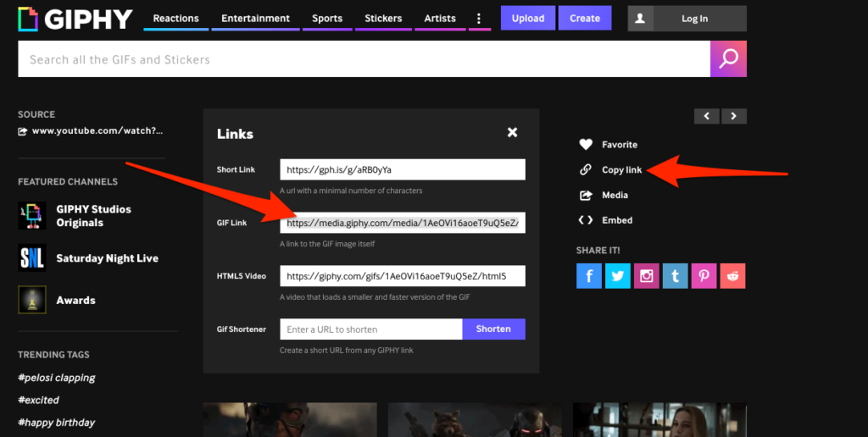868x437 pixels.
Task: Select the GIF Link URL field
Action: [x=403, y=224]
